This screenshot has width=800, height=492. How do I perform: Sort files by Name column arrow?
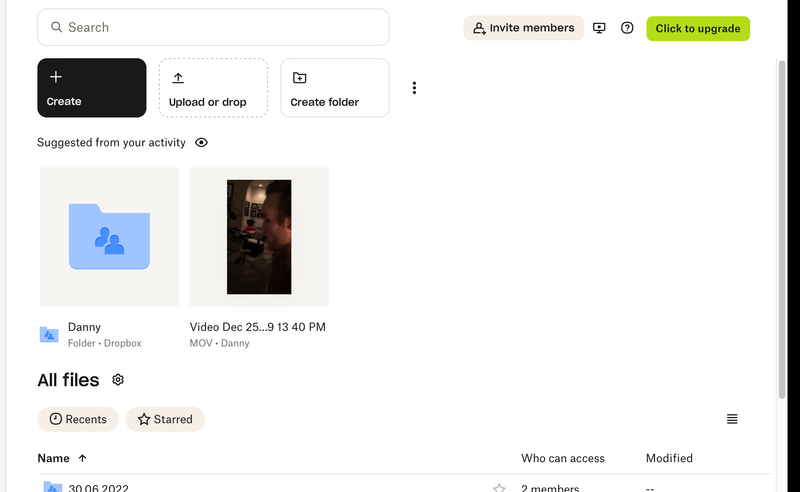pyautogui.click(x=82, y=458)
